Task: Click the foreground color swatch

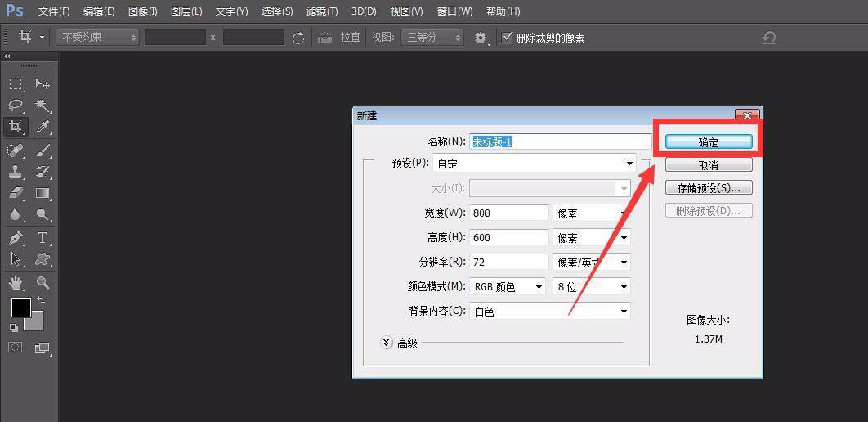Action: pyautogui.click(x=20, y=308)
